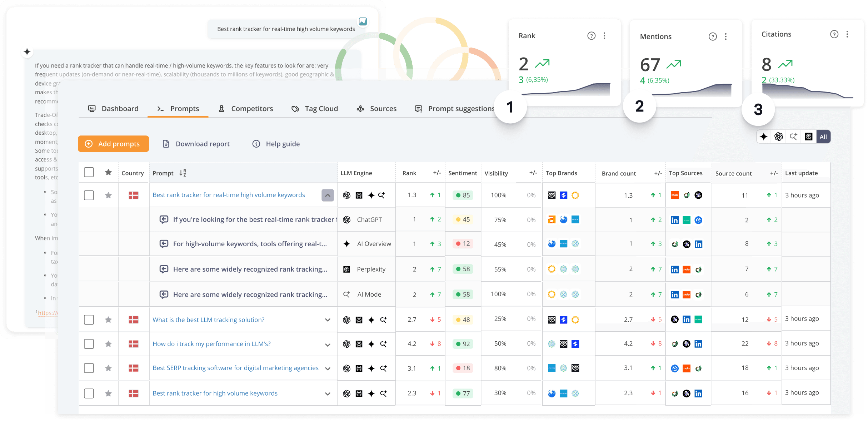
Task: Open the Rank card help icon
Action: coord(592,36)
